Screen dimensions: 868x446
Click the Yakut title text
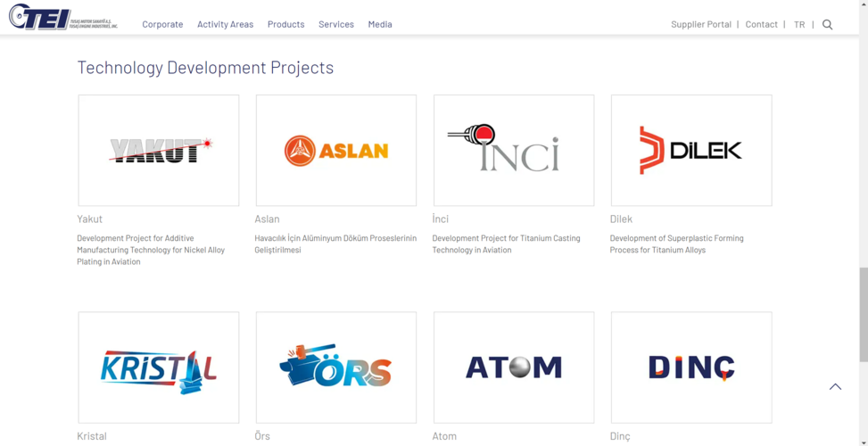90,219
